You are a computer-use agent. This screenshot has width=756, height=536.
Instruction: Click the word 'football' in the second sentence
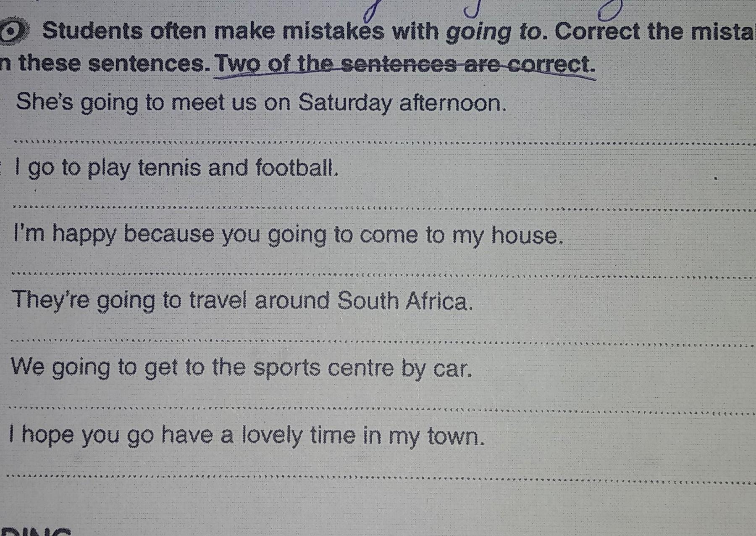pos(297,167)
